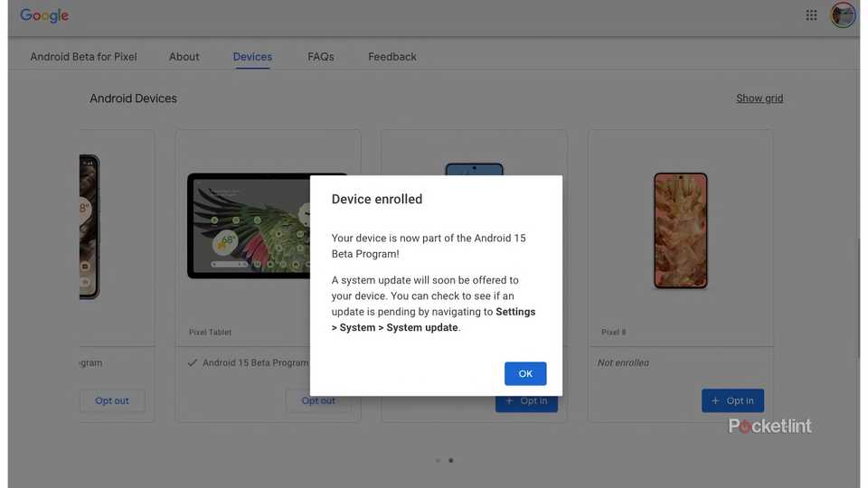This screenshot has width=868, height=488.
Task: Click the Android 15 Beta Program status text
Action: pyautogui.click(x=255, y=363)
